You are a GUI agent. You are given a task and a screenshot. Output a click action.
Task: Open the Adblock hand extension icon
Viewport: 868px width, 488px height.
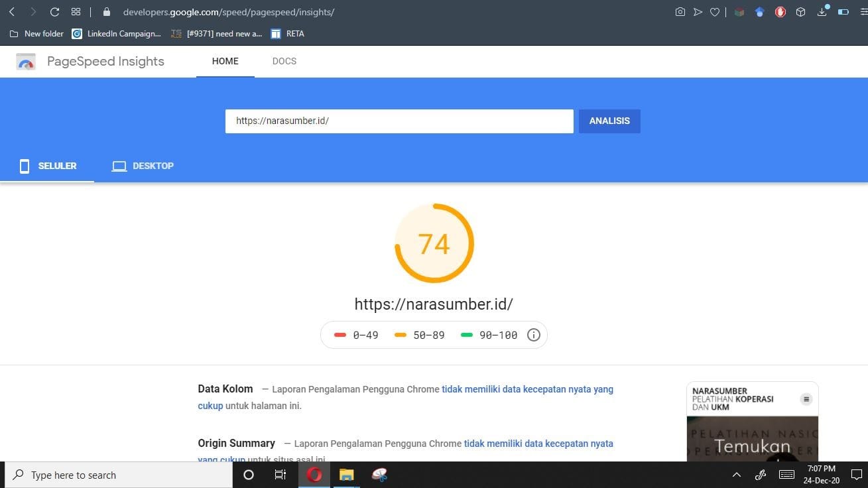[780, 11]
